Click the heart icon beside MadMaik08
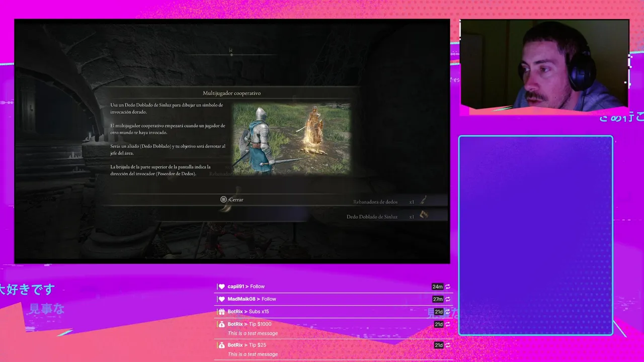This screenshot has width=644, height=362. (221, 299)
